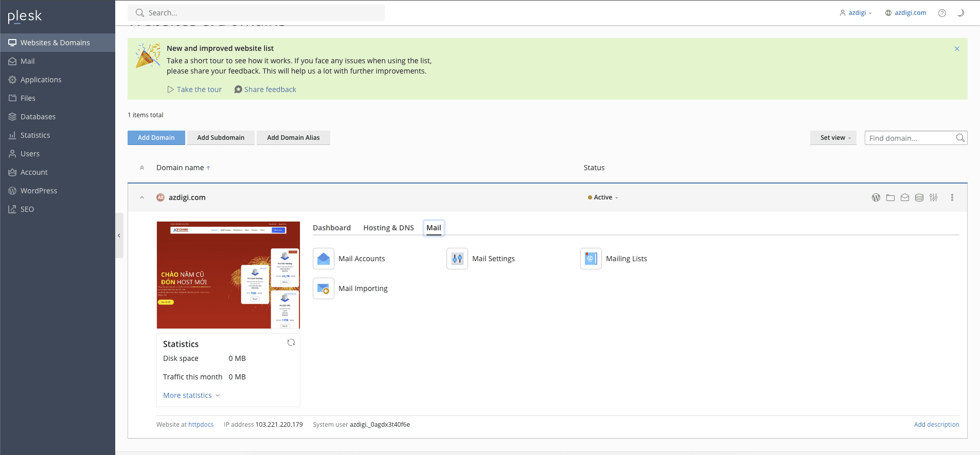The height and width of the screenshot is (455, 980).
Task: Open Mail Settings
Action: pos(493,259)
